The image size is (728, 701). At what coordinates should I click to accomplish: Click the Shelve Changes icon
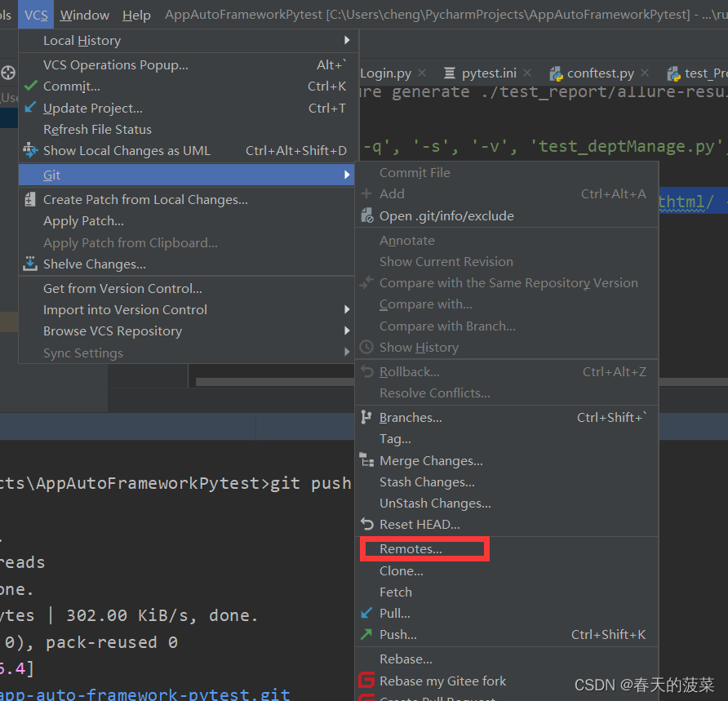click(x=30, y=264)
